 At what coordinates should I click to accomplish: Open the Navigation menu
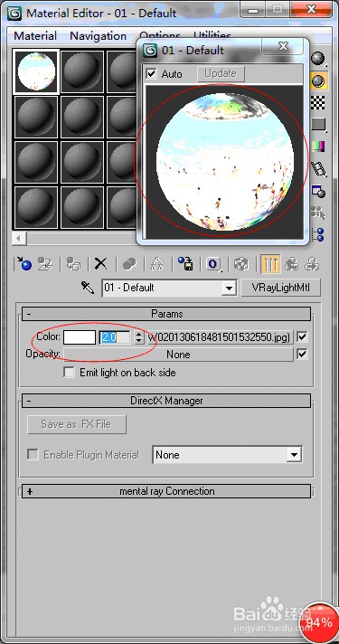(99, 36)
